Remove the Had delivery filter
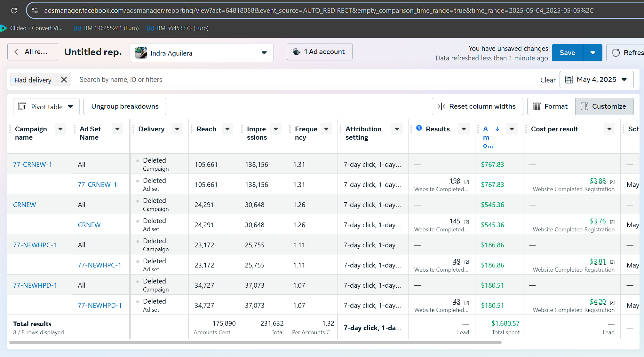 (64, 80)
